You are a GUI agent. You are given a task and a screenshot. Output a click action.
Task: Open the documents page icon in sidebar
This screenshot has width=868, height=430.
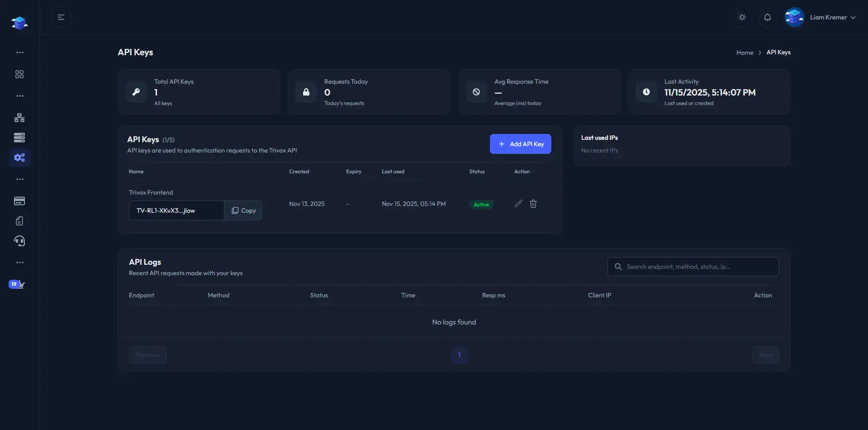(x=19, y=221)
